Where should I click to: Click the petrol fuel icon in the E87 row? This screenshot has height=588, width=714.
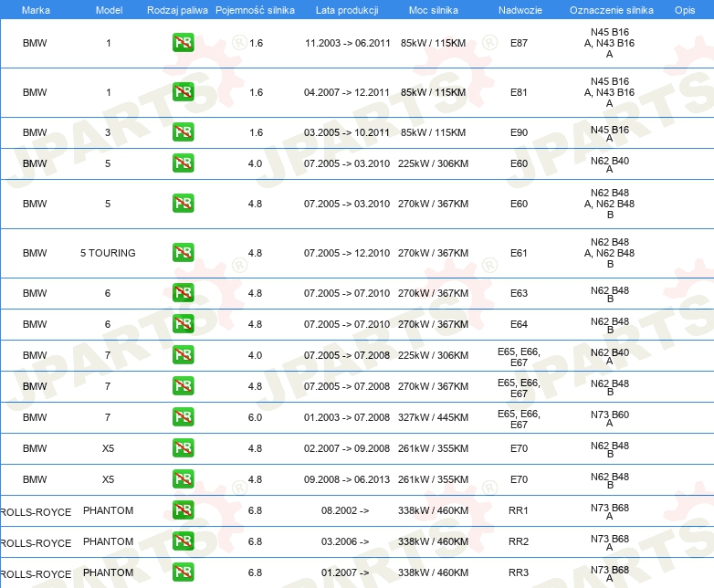coord(183,43)
